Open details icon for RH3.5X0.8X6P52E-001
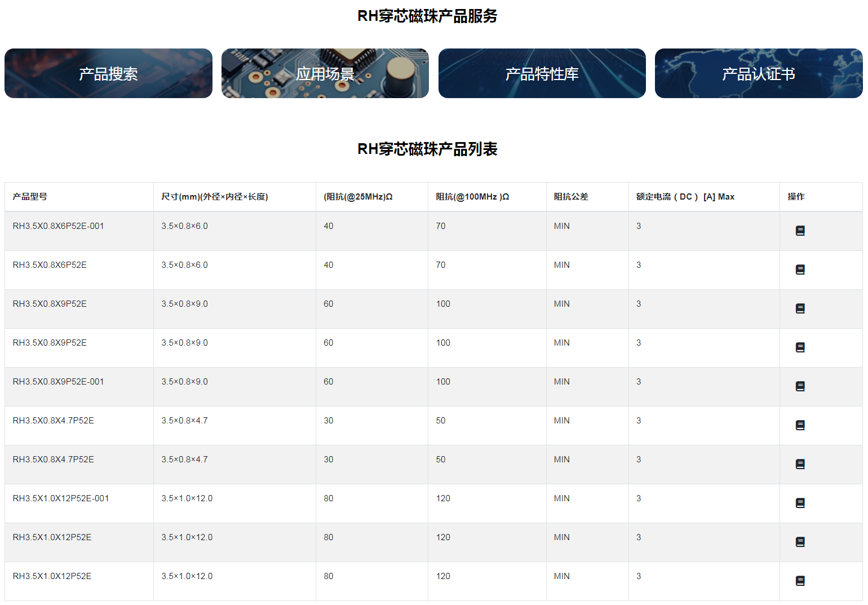The image size is (868, 605). (x=800, y=231)
